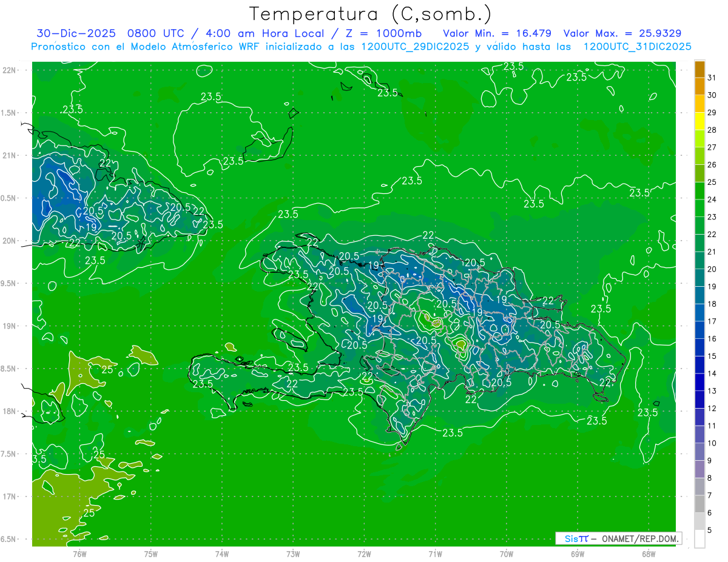Click the "1200UTC_29DIC2025" initialization time text
The height and width of the screenshot is (562, 728).
point(415,47)
